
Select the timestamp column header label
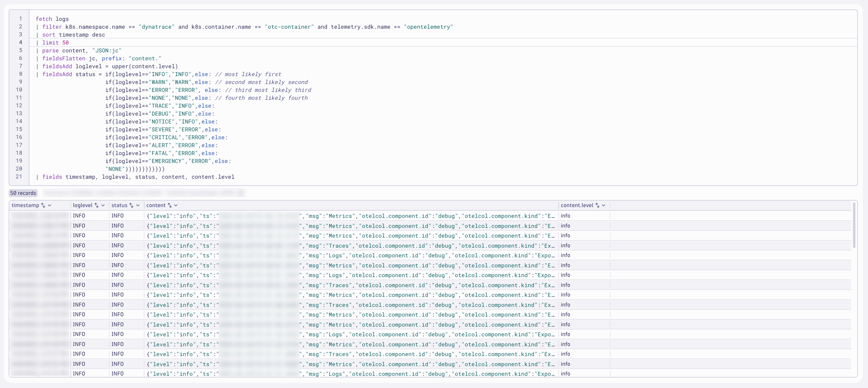point(25,205)
